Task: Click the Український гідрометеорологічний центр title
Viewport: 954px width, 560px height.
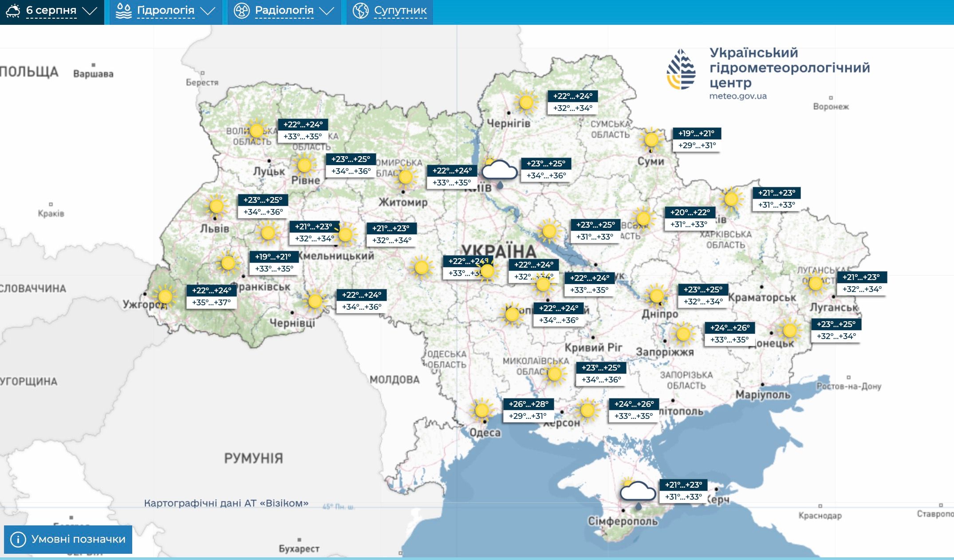Action: (x=789, y=67)
